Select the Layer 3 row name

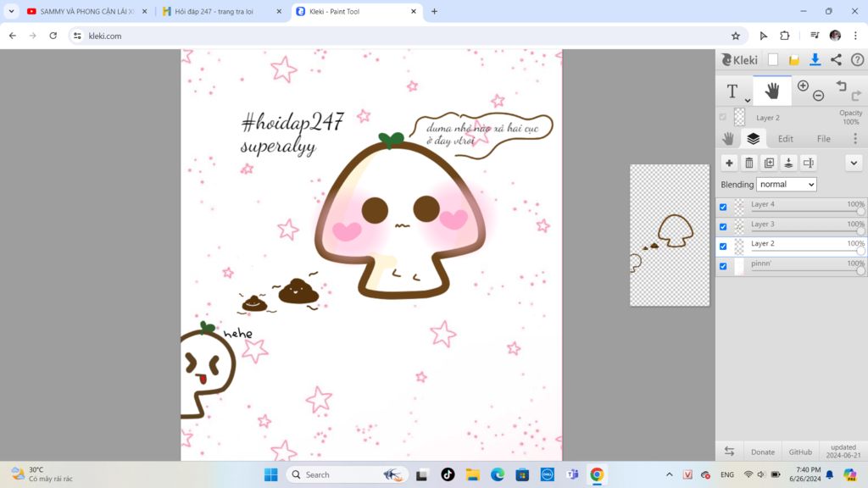pyautogui.click(x=763, y=224)
